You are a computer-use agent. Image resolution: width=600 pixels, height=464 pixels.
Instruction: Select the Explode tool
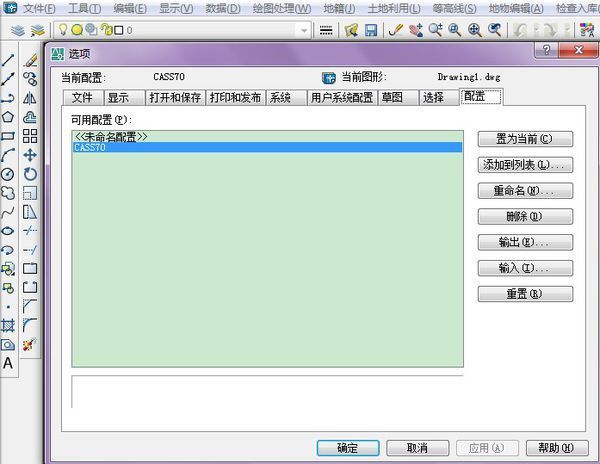(x=30, y=344)
